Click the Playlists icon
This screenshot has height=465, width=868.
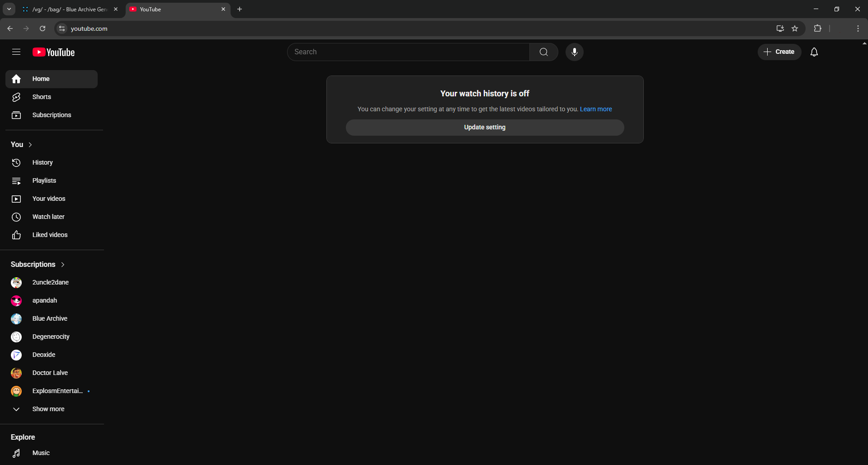(16, 181)
